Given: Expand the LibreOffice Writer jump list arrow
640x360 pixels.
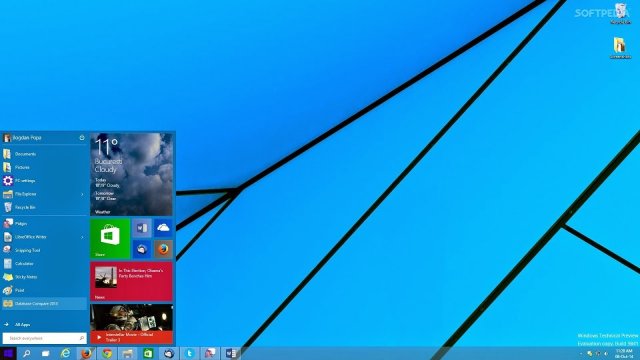Looking at the screenshot, I should pos(82,237).
